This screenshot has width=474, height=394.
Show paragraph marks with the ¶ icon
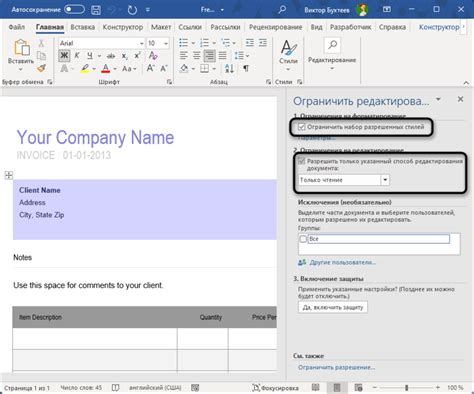[246, 68]
